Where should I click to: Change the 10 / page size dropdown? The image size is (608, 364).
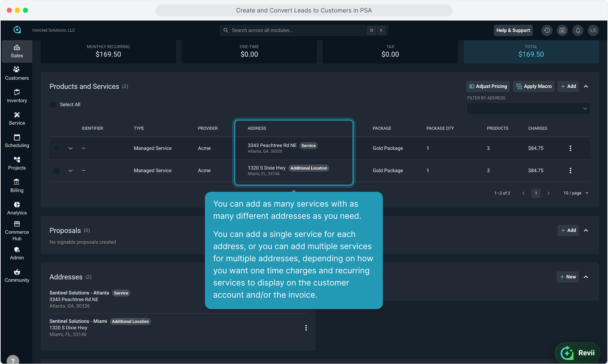tap(576, 193)
